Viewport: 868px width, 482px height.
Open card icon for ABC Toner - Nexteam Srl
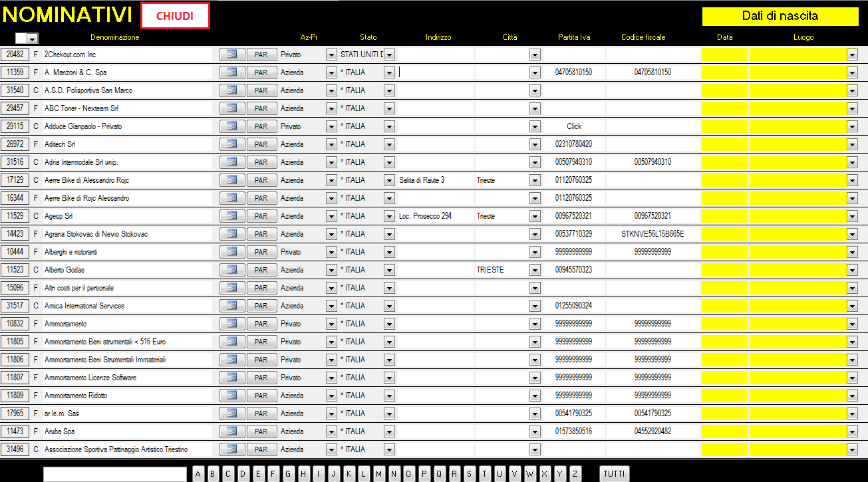click(232, 108)
